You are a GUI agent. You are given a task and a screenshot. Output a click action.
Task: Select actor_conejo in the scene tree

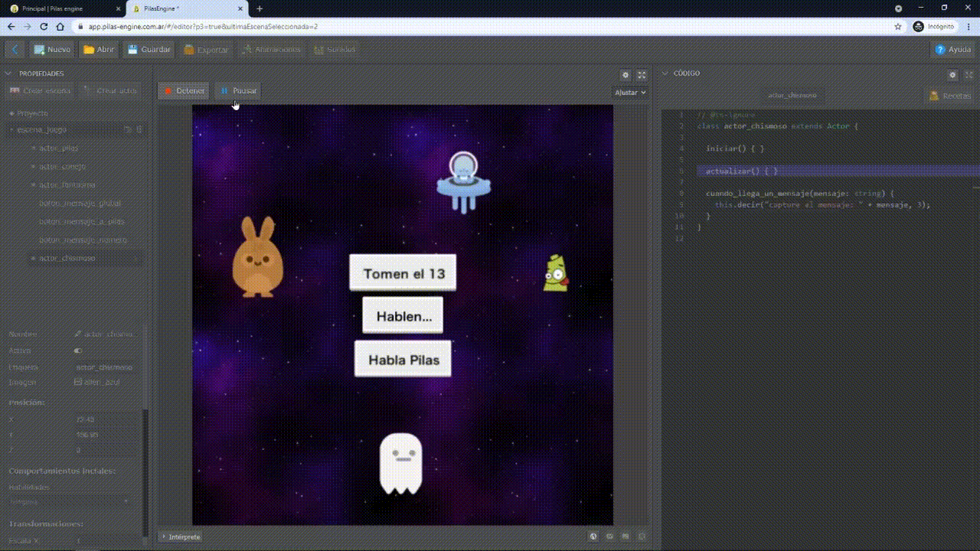[x=62, y=166]
